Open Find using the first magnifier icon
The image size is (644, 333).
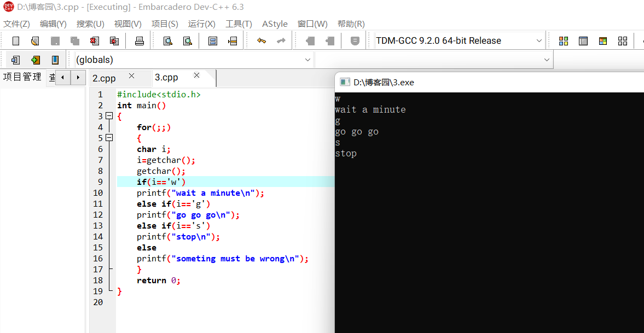point(167,40)
